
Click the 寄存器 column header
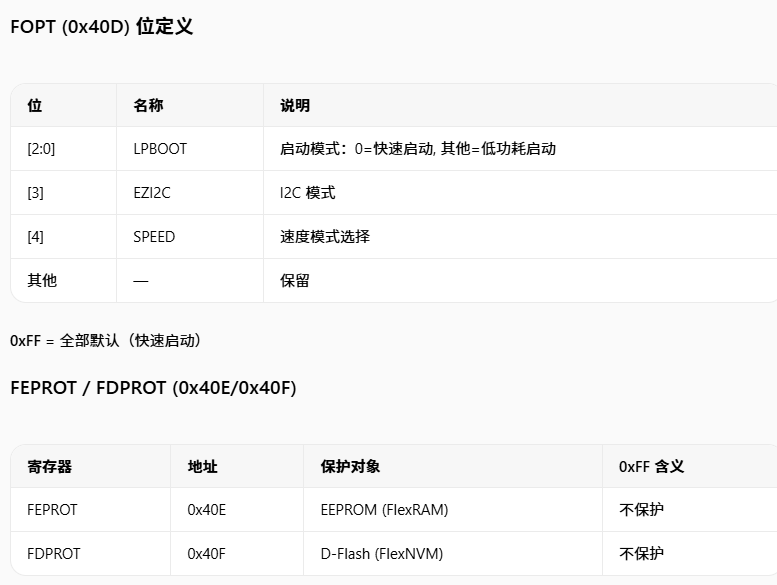50,467
